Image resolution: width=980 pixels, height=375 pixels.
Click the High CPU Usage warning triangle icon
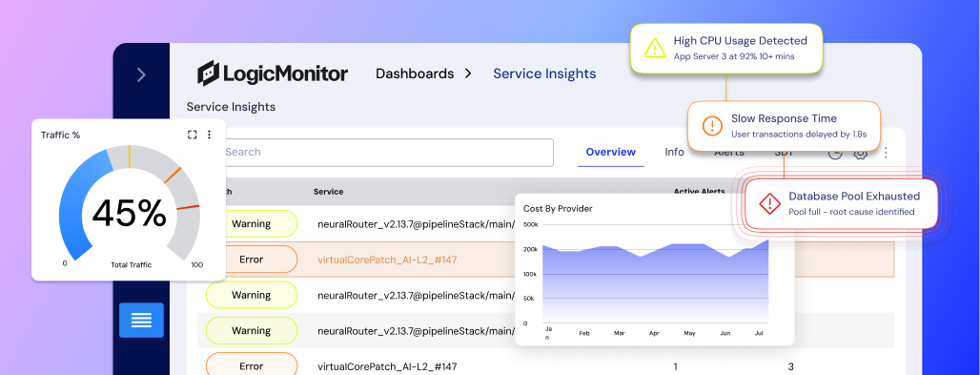[654, 48]
